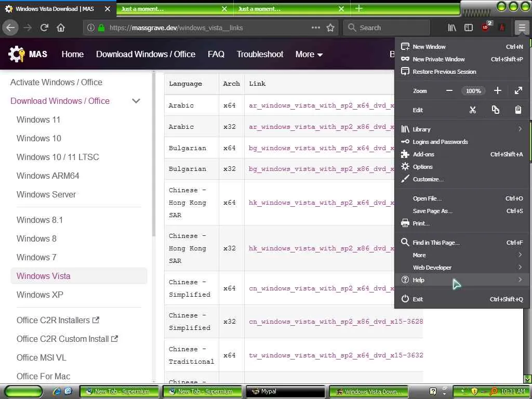
Task: Select Open File... menu entry
Action: click(462, 198)
